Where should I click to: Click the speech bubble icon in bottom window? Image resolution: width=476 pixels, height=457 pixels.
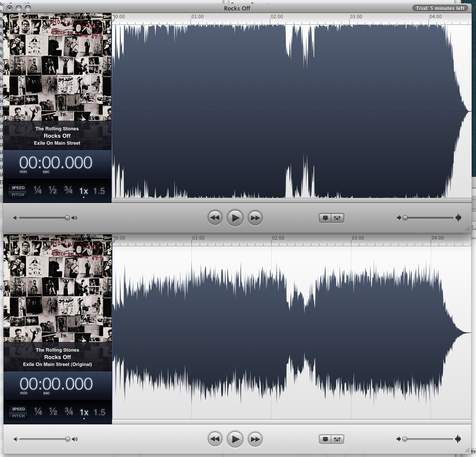click(325, 439)
